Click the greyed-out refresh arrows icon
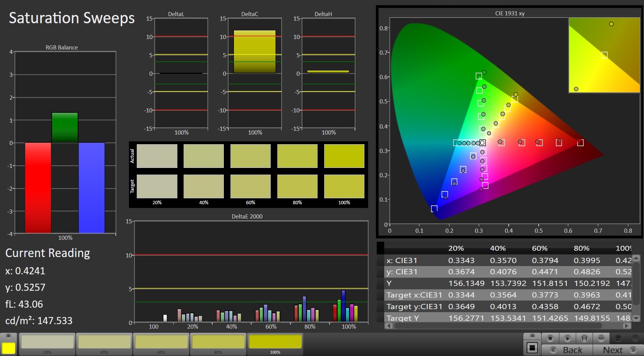Screen dimensions: 644x356 tap(618, 338)
